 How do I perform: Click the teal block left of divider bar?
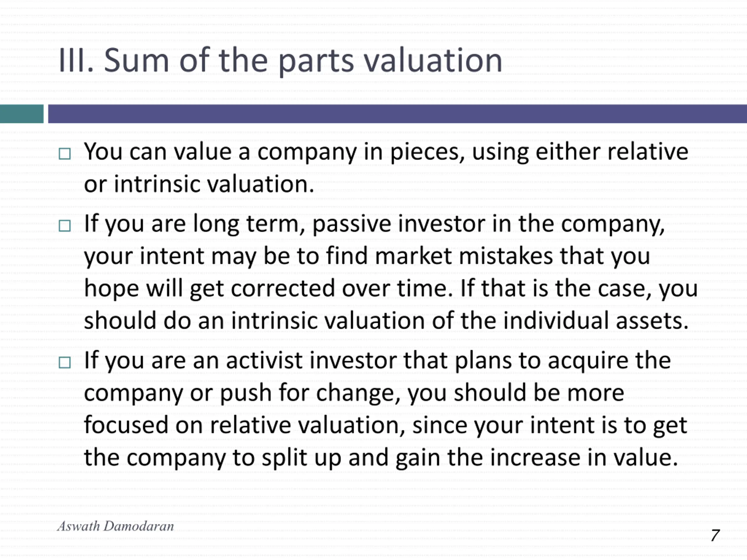point(22,114)
